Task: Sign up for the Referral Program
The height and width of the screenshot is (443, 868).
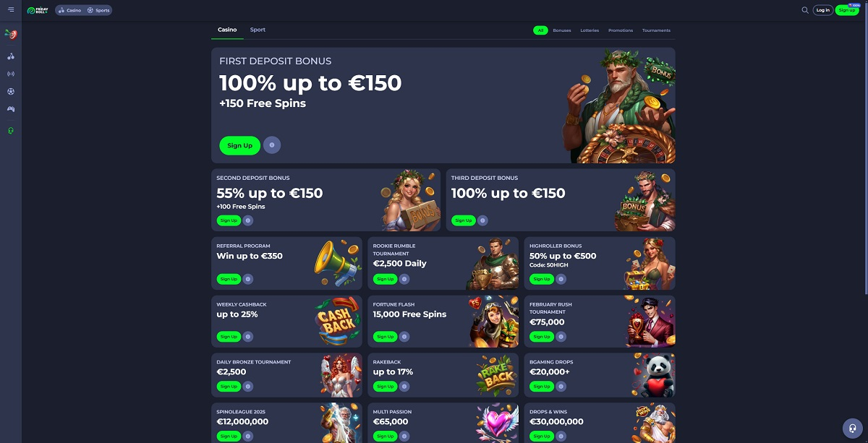Action: tap(229, 279)
